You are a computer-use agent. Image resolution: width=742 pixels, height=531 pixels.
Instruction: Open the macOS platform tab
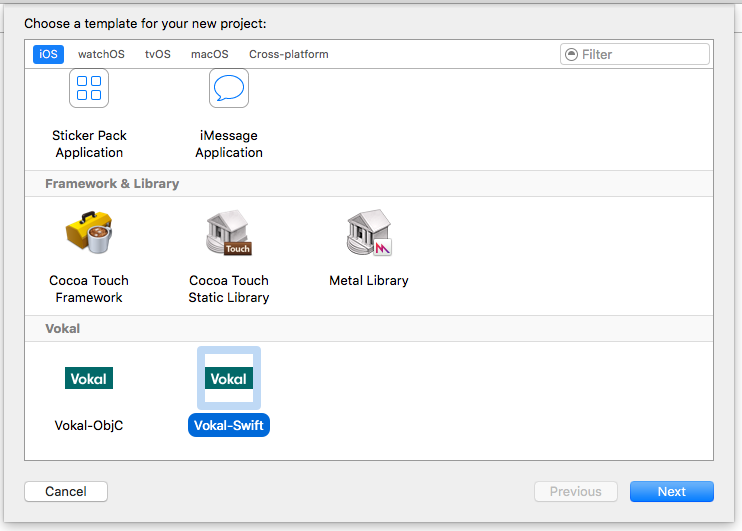pyautogui.click(x=210, y=54)
